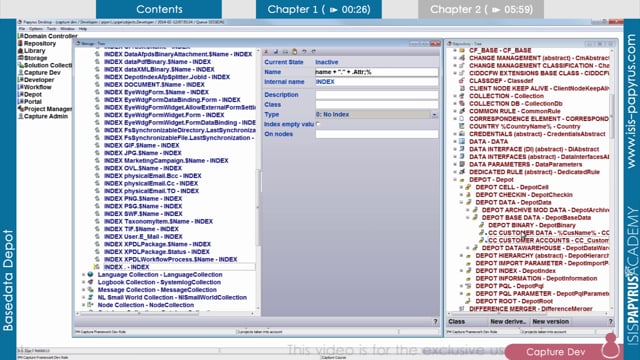Select DEPOT INFORMATION - DepotInformation row
The width and height of the screenshot is (640, 360).
(x=536, y=278)
